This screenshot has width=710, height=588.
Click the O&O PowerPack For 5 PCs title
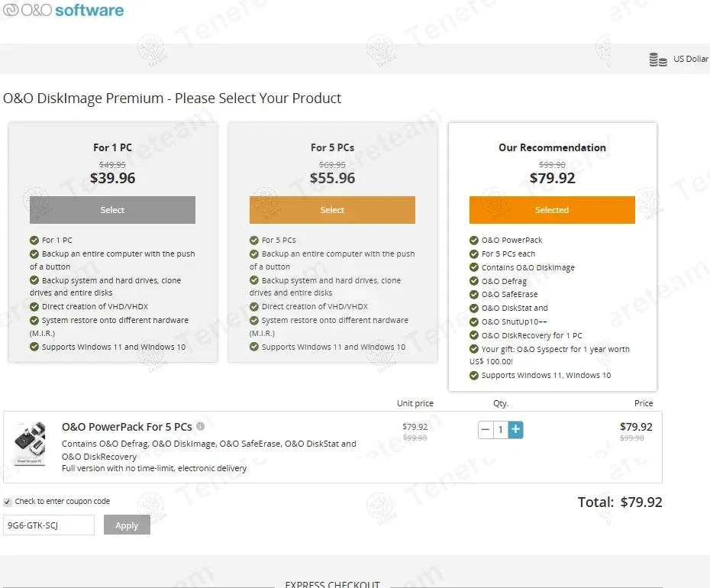(127, 427)
